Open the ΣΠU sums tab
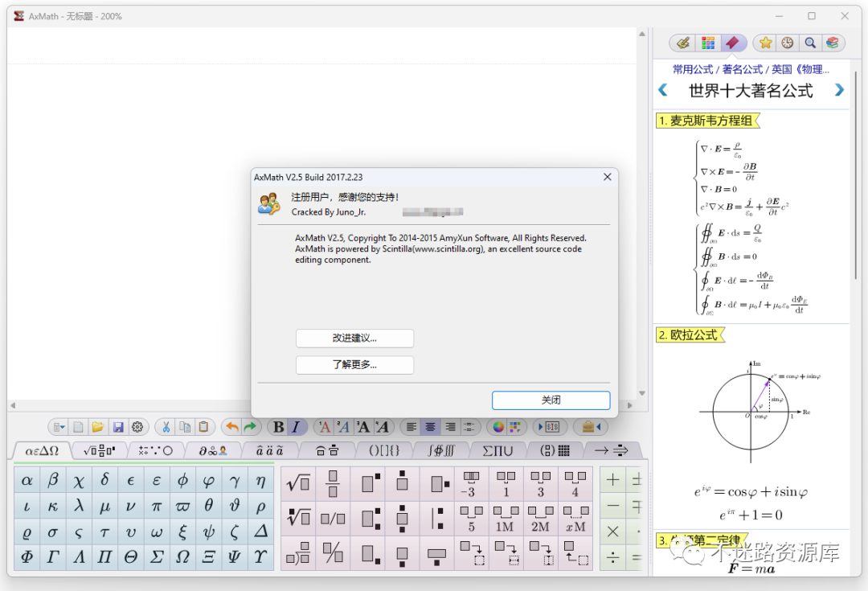 coord(497,450)
